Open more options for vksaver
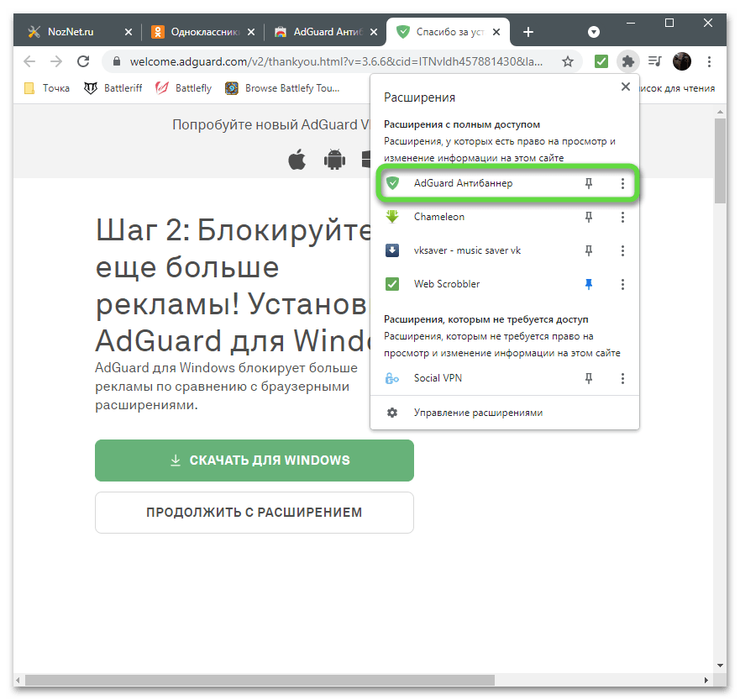740x700 pixels. pyautogui.click(x=622, y=251)
